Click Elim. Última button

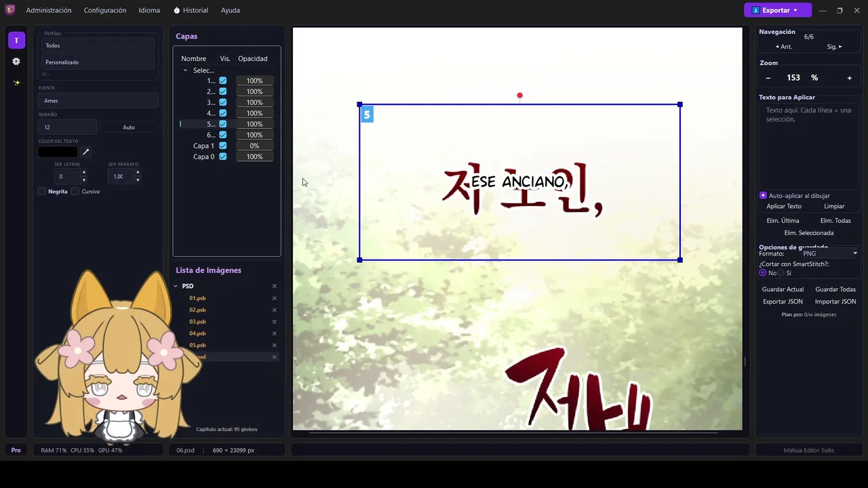tap(783, 220)
